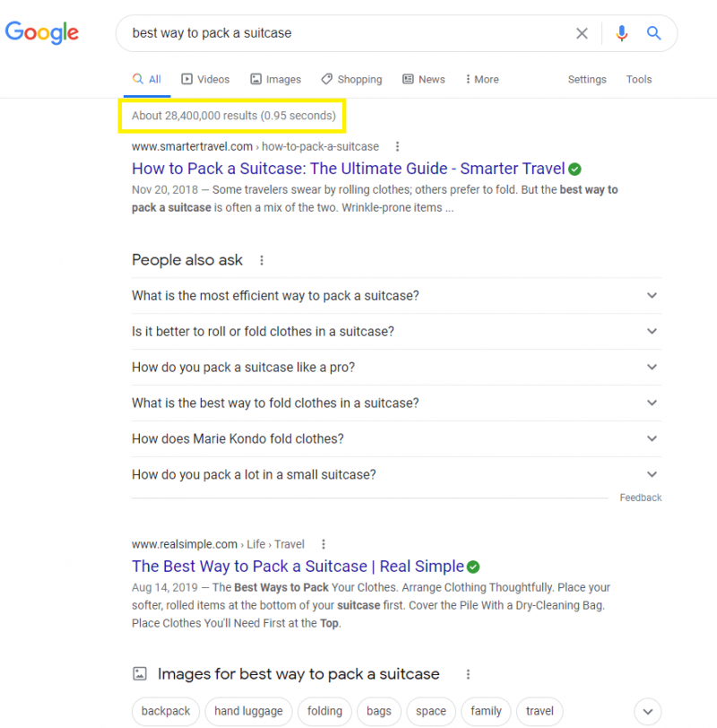Switch to the Videos tab
Screen dimensions: 717x728
pos(205,80)
